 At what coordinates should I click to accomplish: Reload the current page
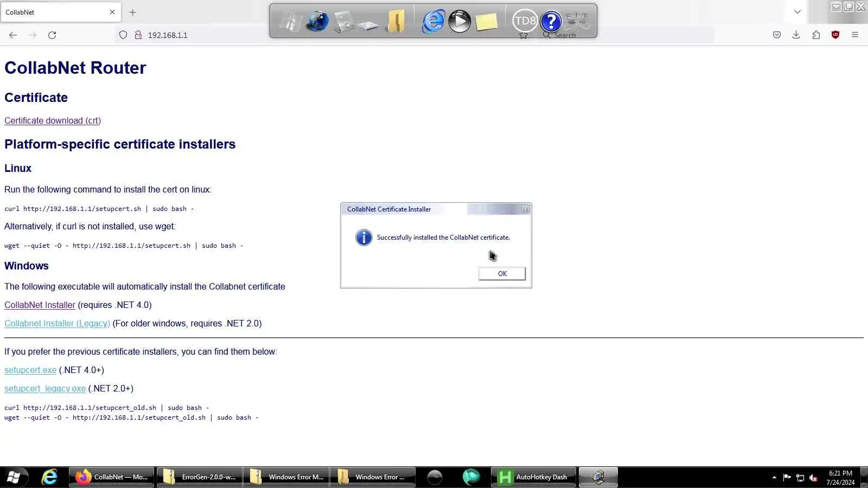point(52,35)
